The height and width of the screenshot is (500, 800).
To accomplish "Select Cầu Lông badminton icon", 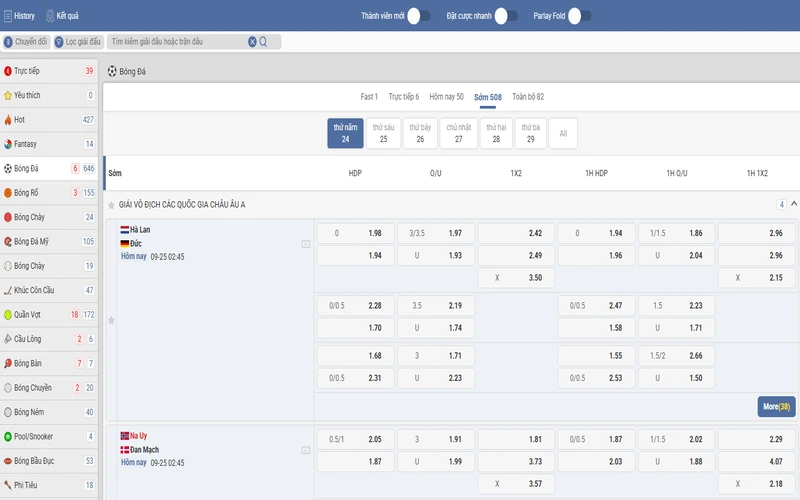I will click(8, 339).
